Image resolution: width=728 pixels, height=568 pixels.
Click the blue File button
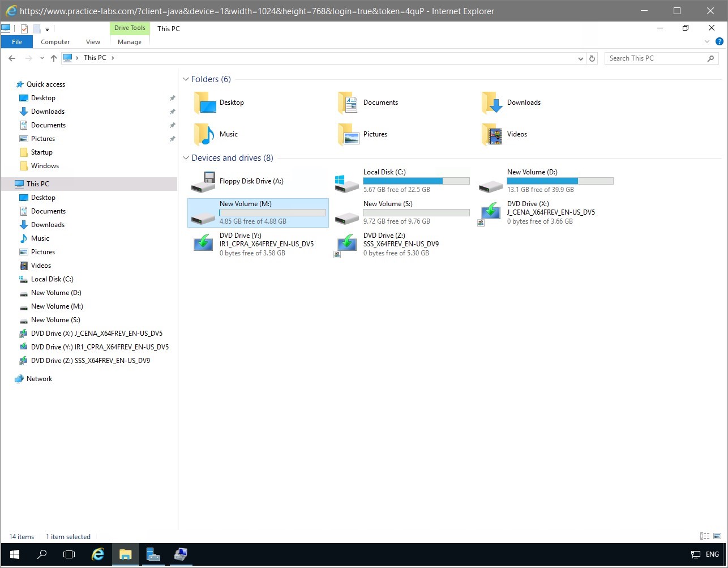tap(17, 42)
